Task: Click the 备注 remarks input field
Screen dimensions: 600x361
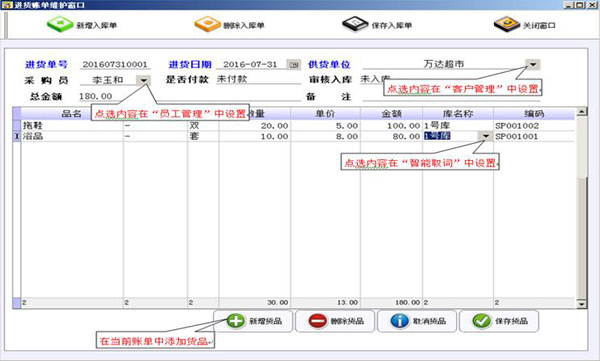Action: pyautogui.click(x=451, y=96)
